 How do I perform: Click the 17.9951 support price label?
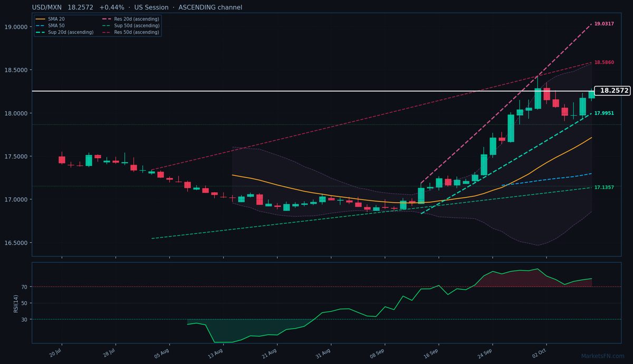pos(604,113)
